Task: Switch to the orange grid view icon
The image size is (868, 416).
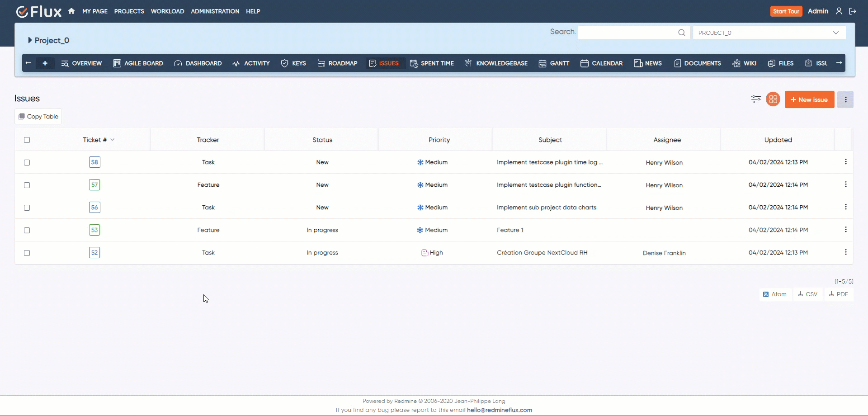Action: pos(773,99)
